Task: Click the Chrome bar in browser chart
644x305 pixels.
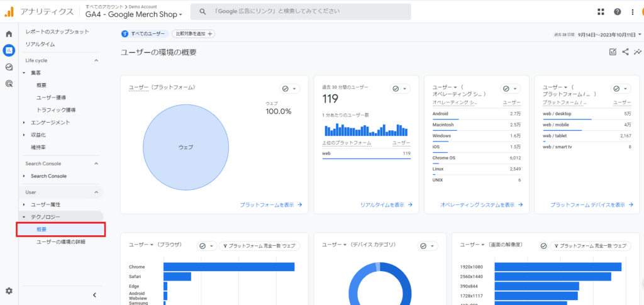Action: [229, 267]
